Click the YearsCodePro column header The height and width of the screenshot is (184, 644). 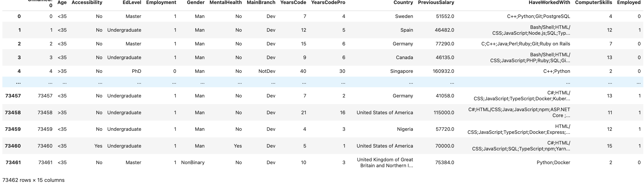pos(328,3)
